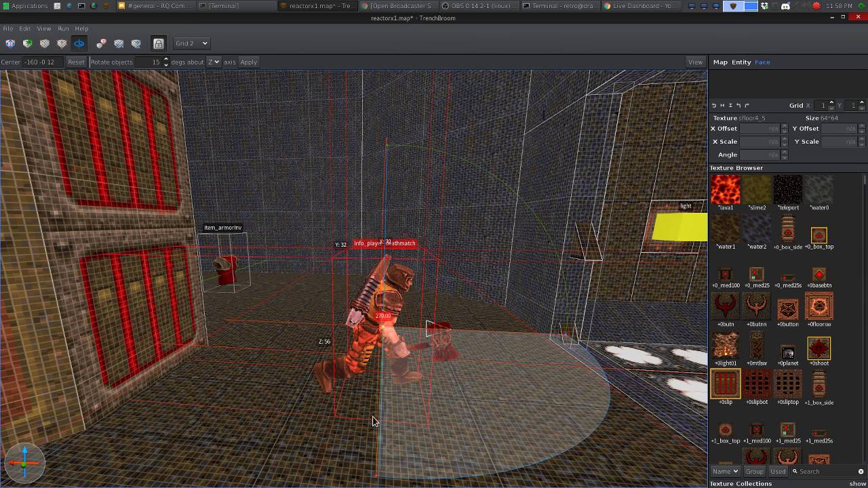Select the item_armorInv entity label
This screenshot has height=488, width=868.
[223, 228]
